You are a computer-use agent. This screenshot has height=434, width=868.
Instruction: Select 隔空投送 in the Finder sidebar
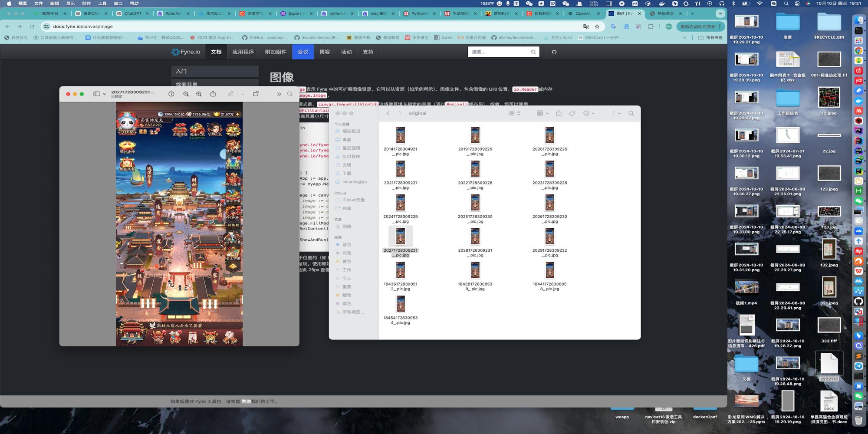coord(348,131)
